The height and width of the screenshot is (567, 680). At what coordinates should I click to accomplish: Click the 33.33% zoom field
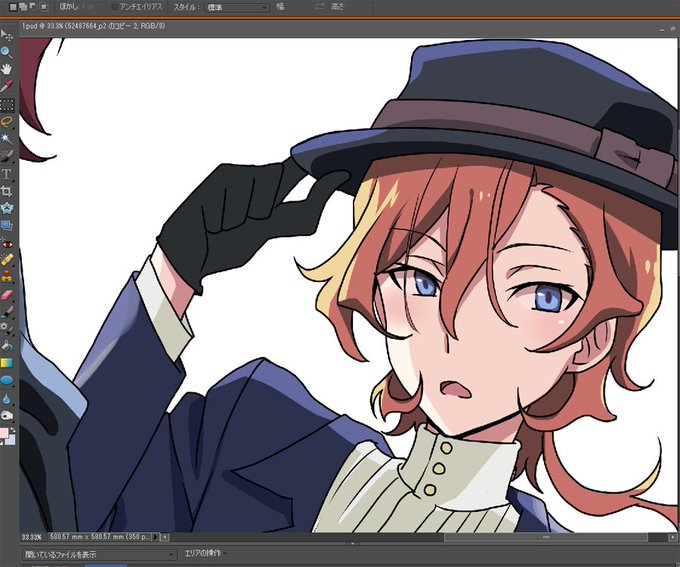point(31,537)
